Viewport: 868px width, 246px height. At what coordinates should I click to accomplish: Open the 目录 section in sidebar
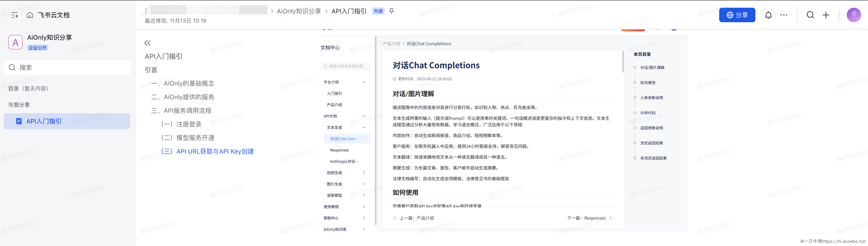[29, 88]
